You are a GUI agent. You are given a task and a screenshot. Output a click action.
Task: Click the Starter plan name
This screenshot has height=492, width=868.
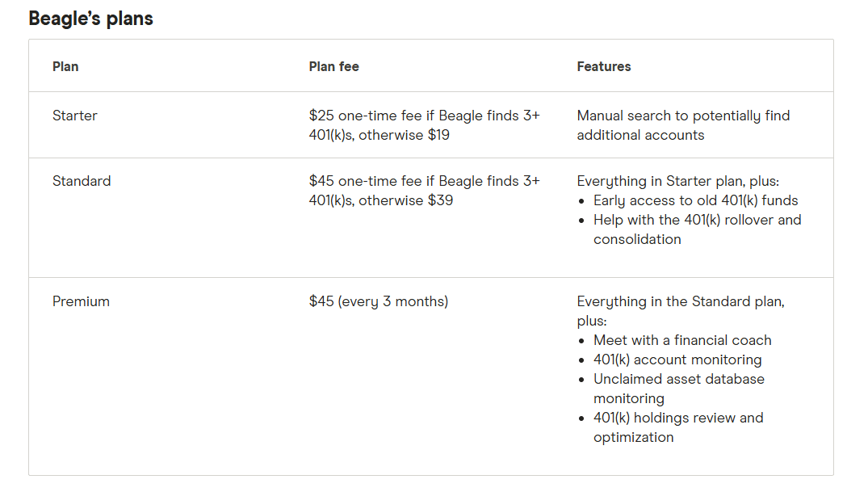point(75,116)
